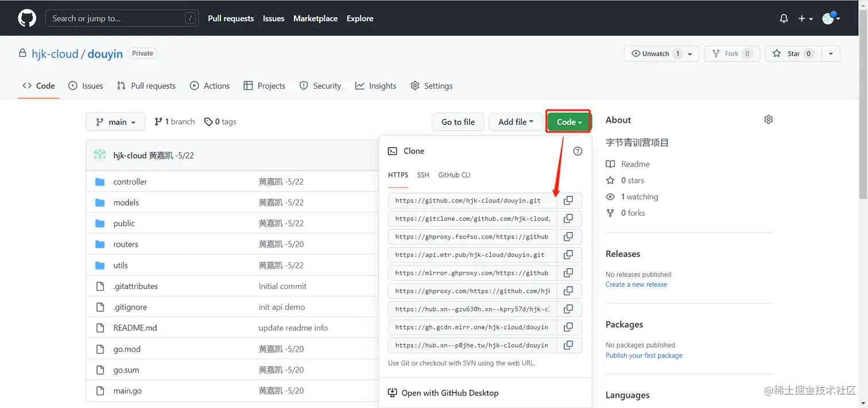
Task: Select the github.com/hjk-cloud/douyin.git URL field
Action: click(x=472, y=201)
